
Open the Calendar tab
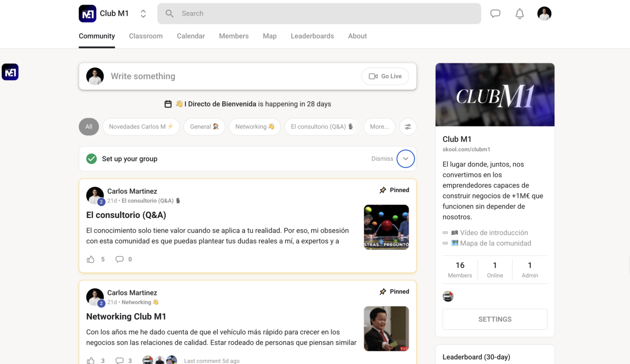[191, 36]
